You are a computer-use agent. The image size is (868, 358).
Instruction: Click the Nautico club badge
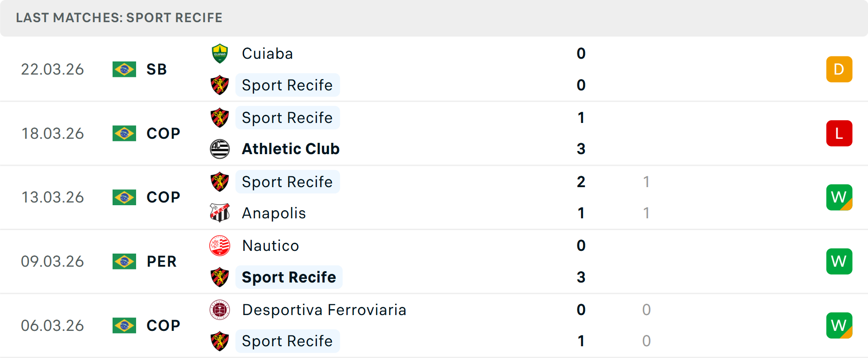pos(220,246)
